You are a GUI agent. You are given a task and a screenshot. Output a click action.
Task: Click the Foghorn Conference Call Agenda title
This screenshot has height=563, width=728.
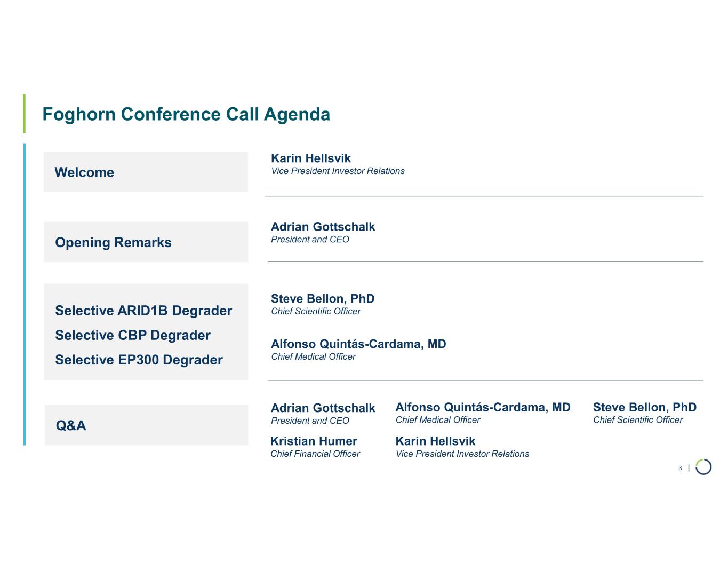coord(186,114)
